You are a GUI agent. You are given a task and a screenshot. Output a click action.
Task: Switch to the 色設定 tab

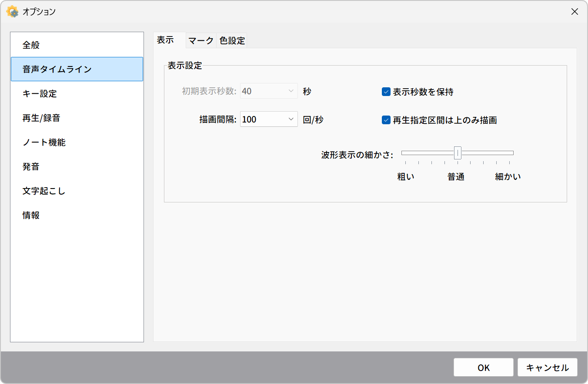[232, 41]
